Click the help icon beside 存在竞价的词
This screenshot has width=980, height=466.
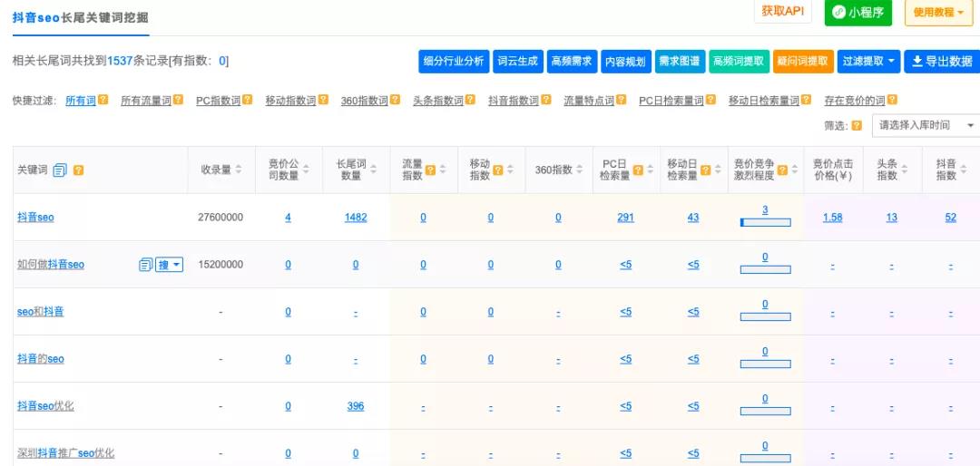[892, 101]
